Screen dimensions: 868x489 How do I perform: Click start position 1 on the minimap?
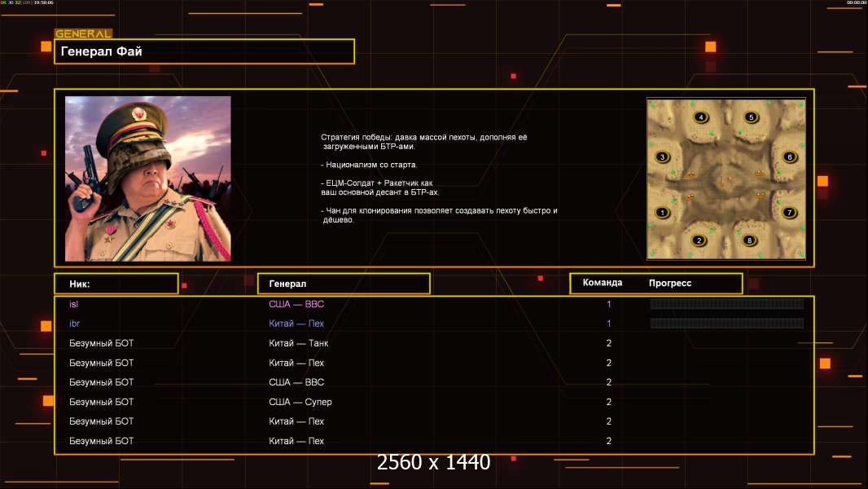pyautogui.click(x=662, y=213)
